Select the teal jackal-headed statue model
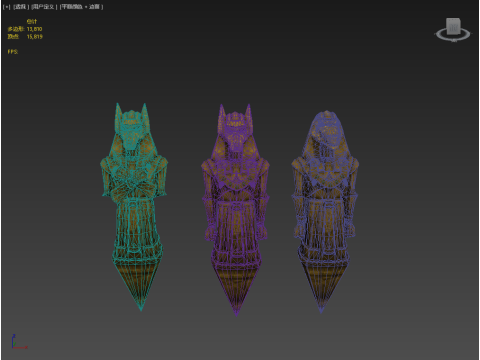Viewport: 480px width, 360px height. tap(135, 207)
